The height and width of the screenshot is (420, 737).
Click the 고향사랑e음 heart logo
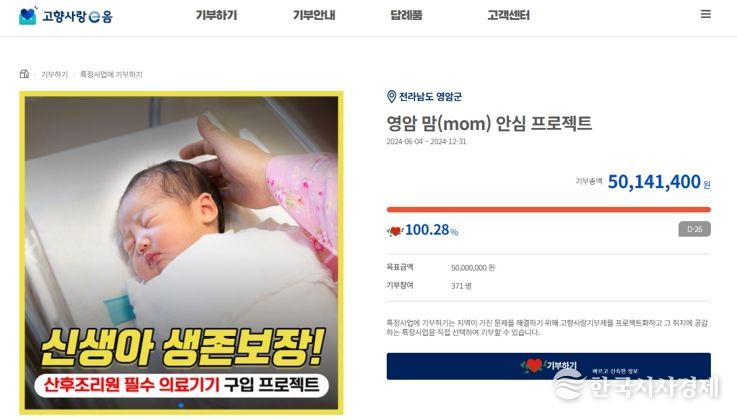(28, 16)
